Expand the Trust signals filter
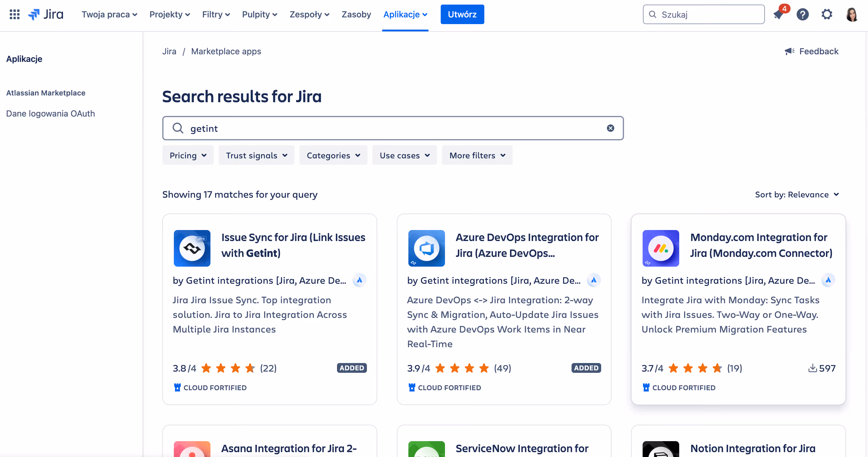Viewport: 868px width, 457px height. [x=256, y=155]
